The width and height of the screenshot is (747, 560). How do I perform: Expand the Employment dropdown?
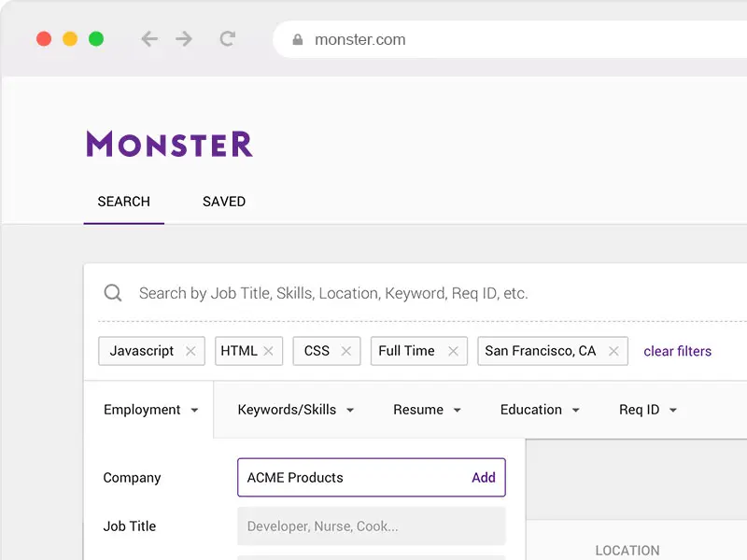pyautogui.click(x=151, y=410)
